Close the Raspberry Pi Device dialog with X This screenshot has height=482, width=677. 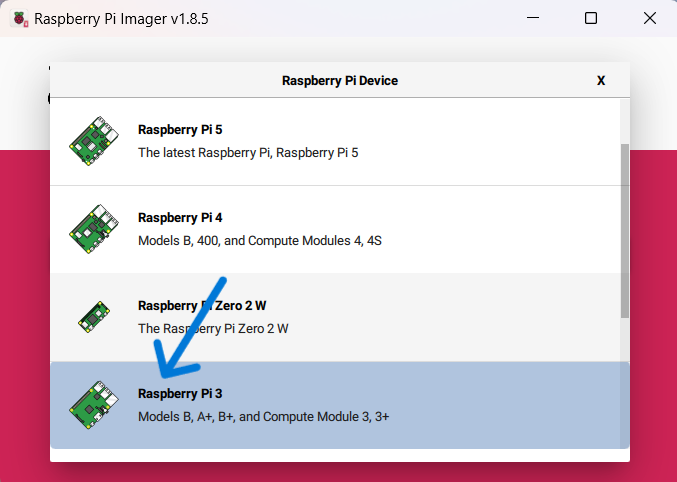(x=601, y=80)
